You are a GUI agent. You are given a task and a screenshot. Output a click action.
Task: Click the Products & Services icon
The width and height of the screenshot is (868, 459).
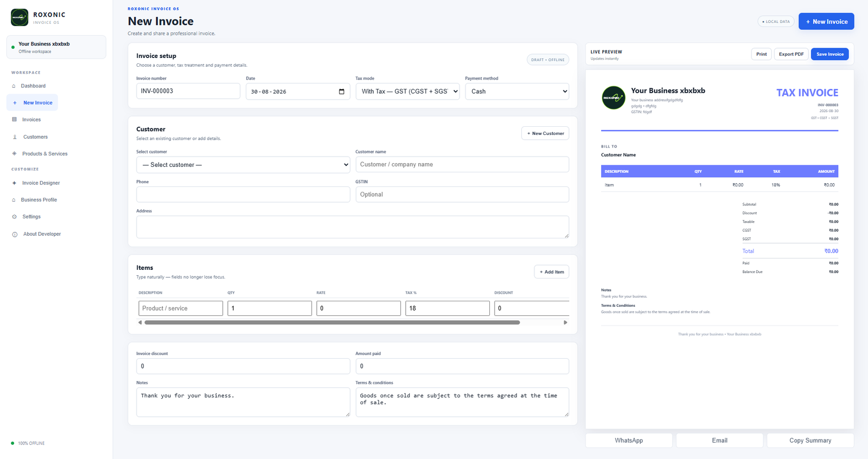pyautogui.click(x=14, y=154)
